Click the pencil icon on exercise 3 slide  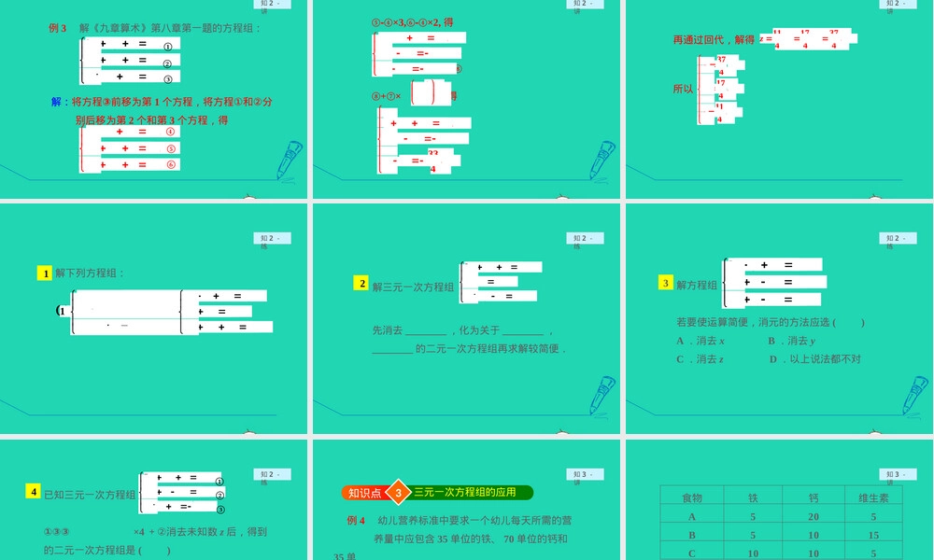pos(915,395)
